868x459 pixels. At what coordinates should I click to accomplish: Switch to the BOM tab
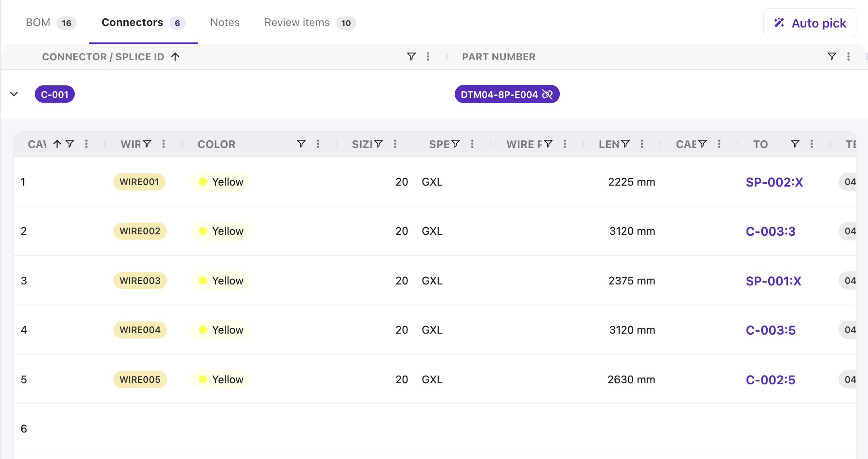click(51, 23)
